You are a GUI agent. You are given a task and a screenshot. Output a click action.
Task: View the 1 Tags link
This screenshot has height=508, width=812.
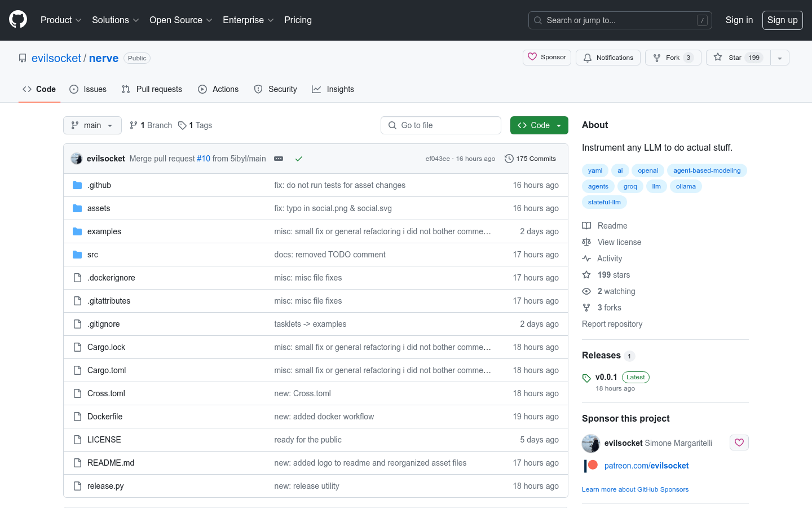point(195,125)
